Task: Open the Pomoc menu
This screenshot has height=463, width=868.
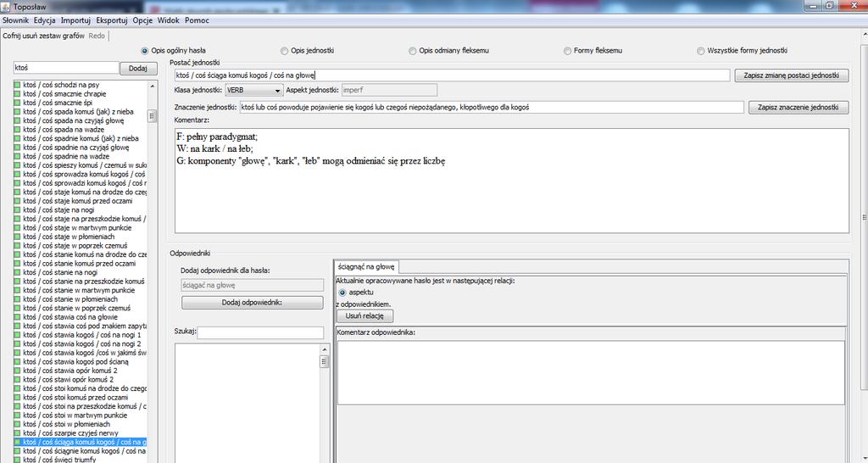Action: tap(197, 20)
